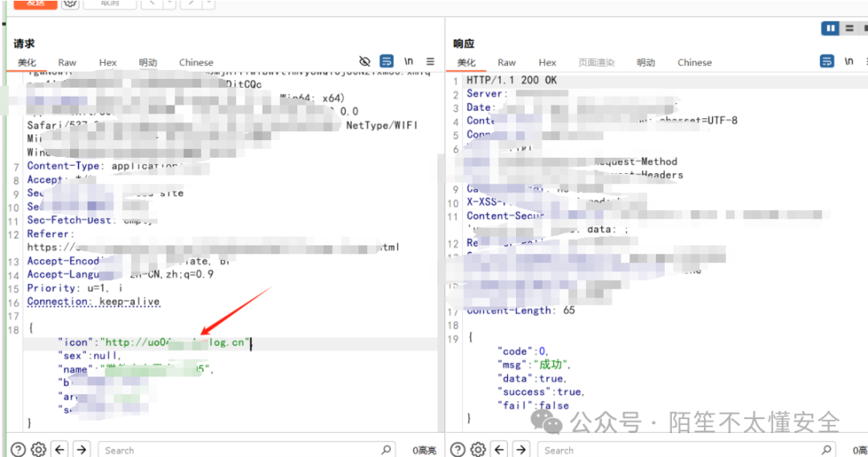Image resolution: width=868 pixels, height=457 pixels.
Task: Open request Chinese tab
Action: pos(196,63)
